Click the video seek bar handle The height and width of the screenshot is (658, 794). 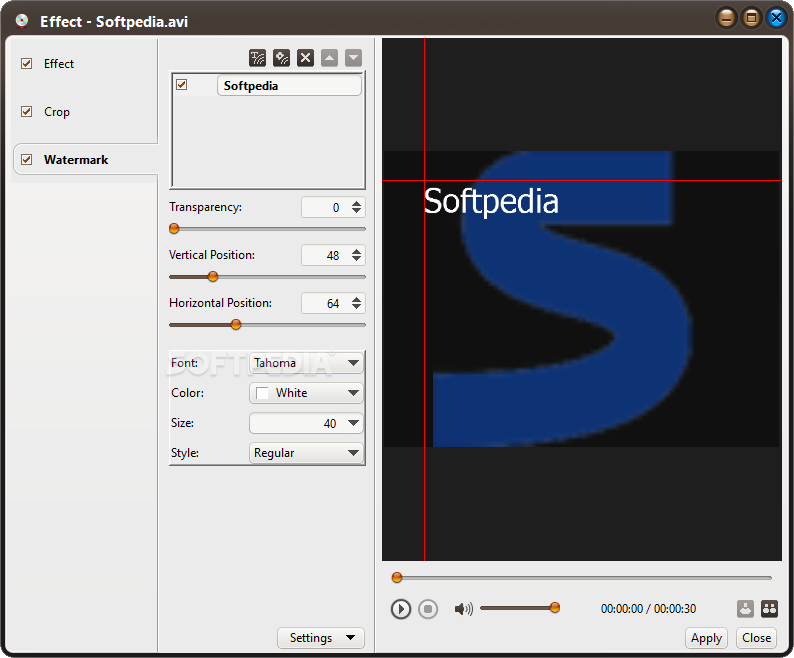tap(397, 577)
